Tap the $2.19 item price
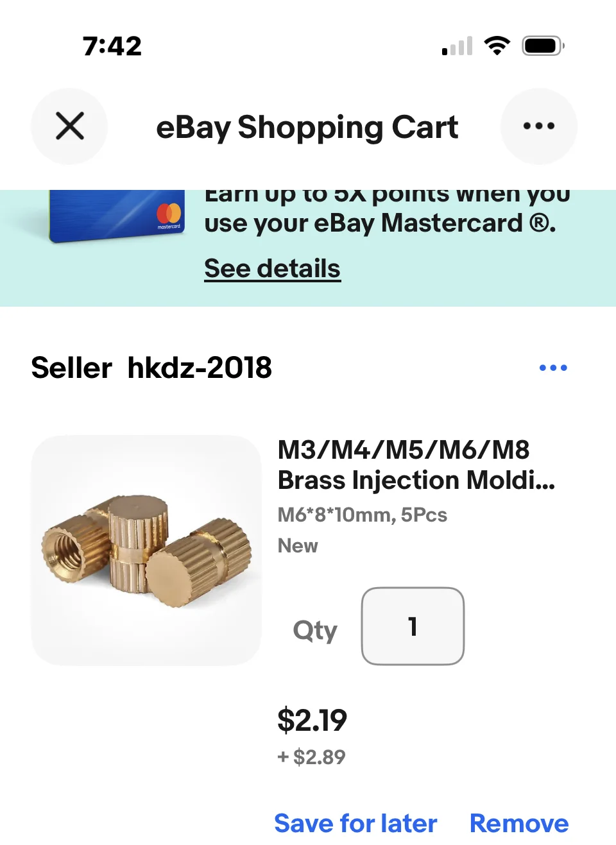616x845 pixels. 312,720
